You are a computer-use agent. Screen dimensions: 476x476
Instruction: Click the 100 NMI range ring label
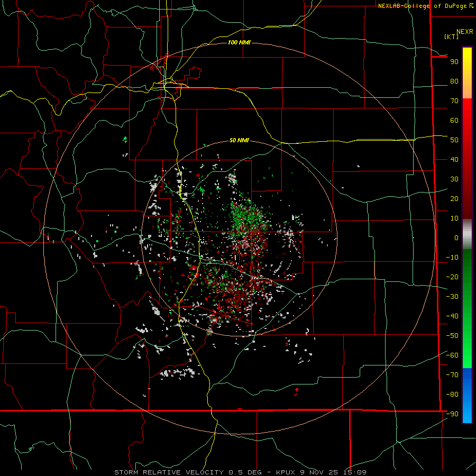pos(239,42)
